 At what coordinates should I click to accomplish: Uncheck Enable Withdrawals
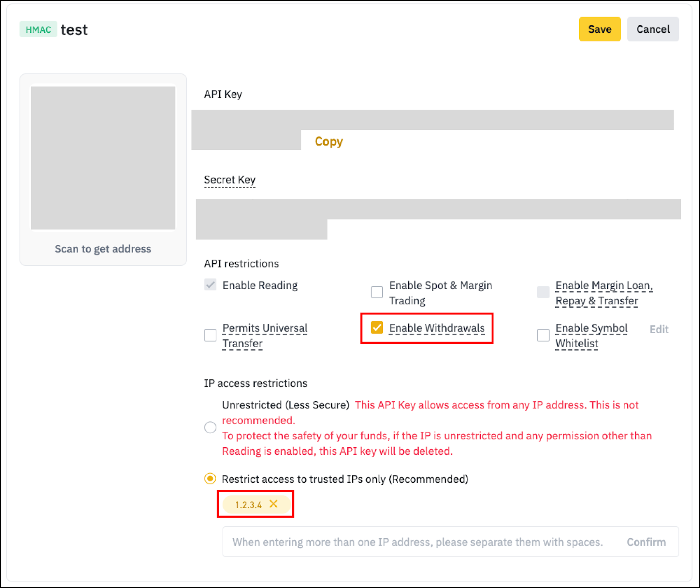click(x=377, y=327)
